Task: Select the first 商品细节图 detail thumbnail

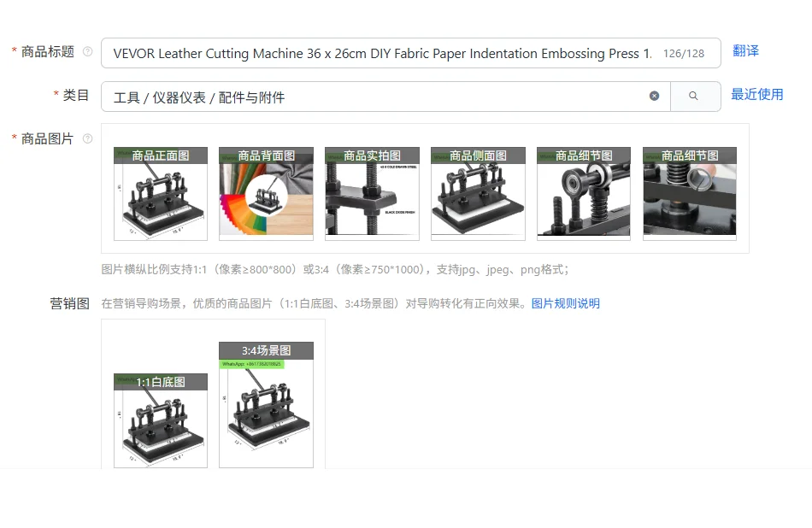Action: click(x=584, y=192)
